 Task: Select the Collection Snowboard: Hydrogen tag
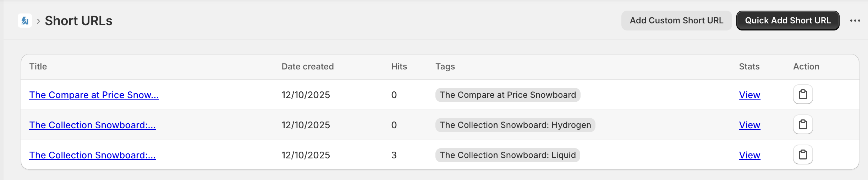coord(515,125)
